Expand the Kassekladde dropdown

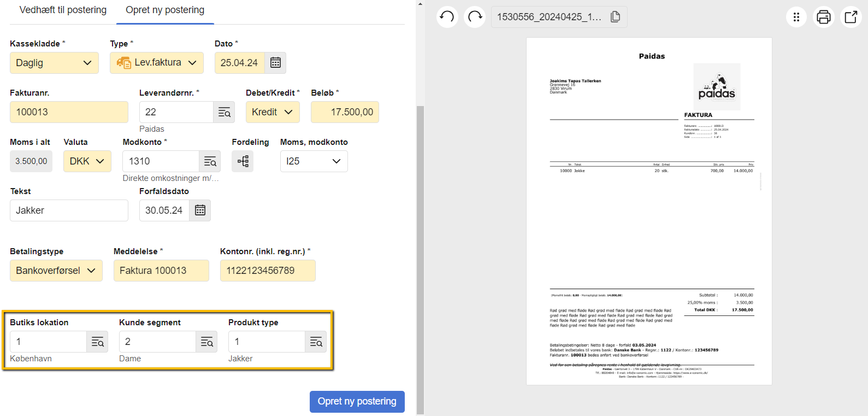click(x=54, y=63)
